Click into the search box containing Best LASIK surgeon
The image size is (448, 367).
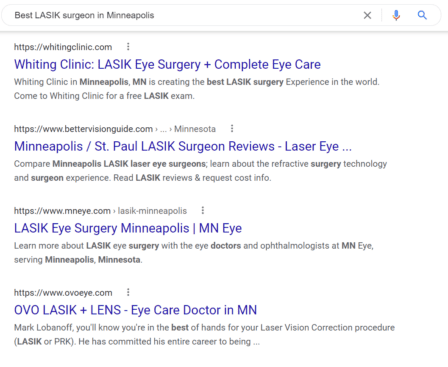pyautogui.click(x=187, y=15)
